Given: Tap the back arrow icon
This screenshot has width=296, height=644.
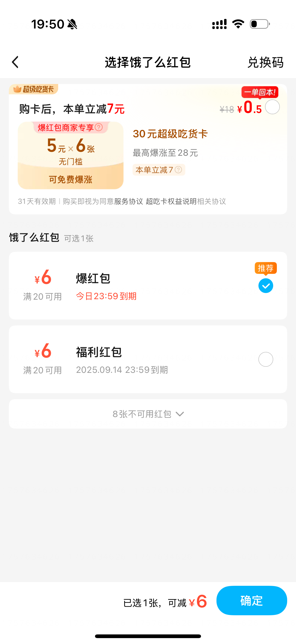Looking at the screenshot, I should (x=15, y=62).
